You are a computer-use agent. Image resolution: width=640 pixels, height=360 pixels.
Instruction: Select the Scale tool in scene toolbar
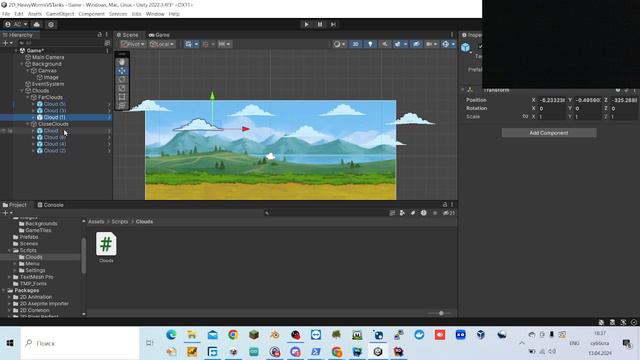(122, 88)
